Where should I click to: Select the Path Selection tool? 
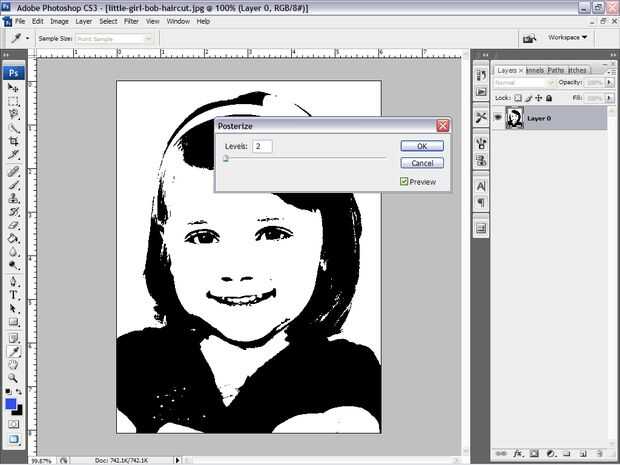click(13, 308)
